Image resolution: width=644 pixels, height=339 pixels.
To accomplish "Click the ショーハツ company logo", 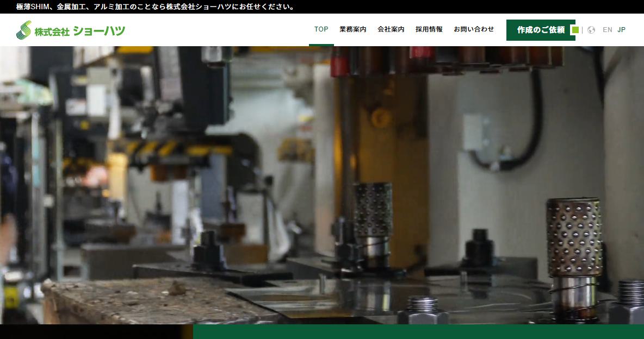I will 71,30.
